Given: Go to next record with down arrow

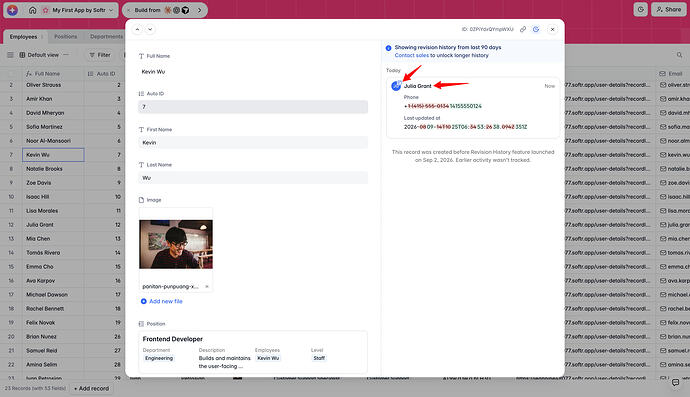Looking at the screenshot, I should pyautogui.click(x=150, y=29).
